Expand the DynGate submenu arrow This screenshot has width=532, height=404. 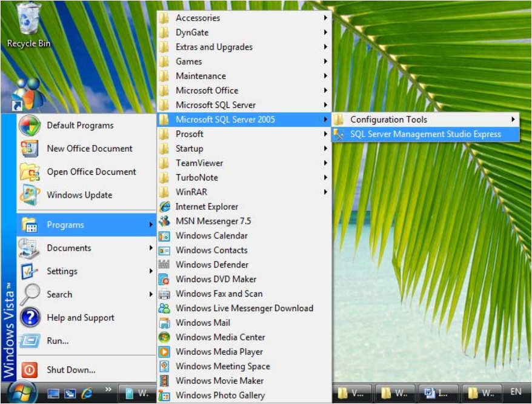click(x=325, y=32)
